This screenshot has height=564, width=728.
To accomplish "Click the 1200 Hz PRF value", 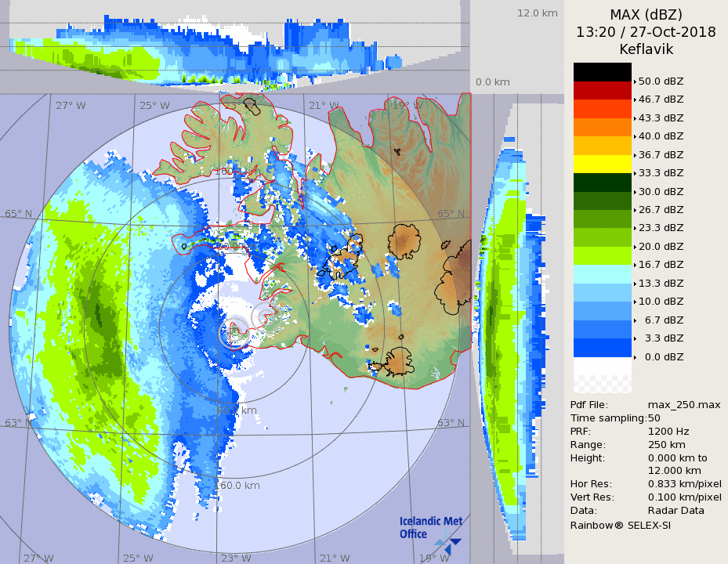I will [x=668, y=431].
